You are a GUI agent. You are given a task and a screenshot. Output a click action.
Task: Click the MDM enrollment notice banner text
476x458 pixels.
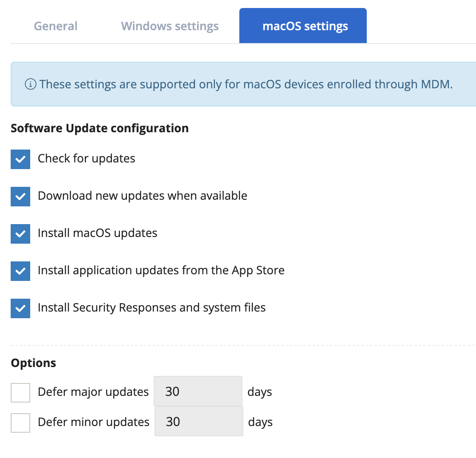[246, 84]
